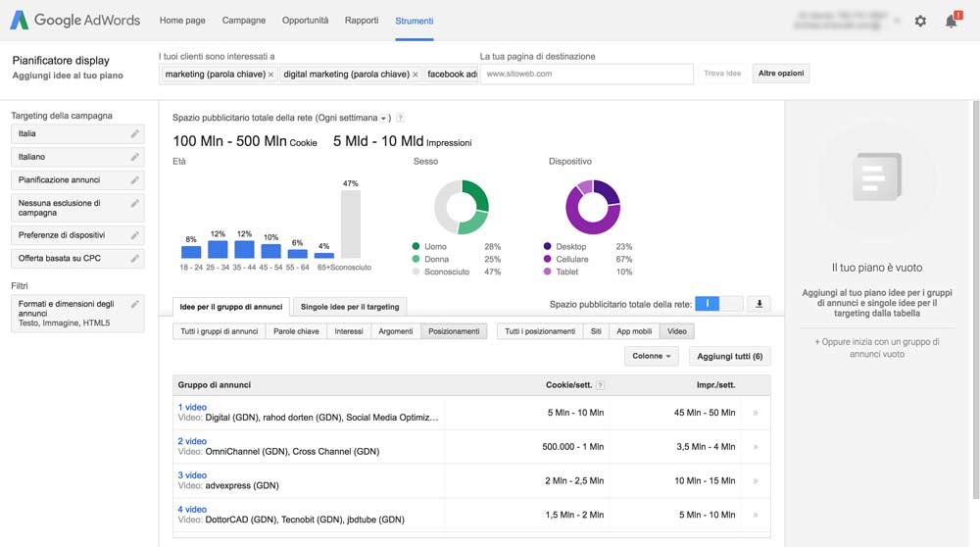Click the landing page URL field
Screen dimensions: 980x547
586,74
